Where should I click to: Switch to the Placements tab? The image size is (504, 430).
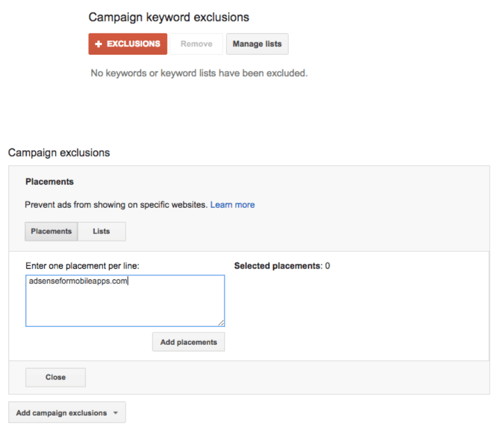coord(51,232)
